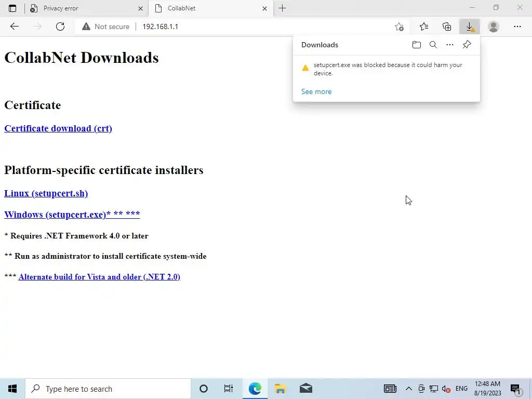The width and height of the screenshot is (532, 399).
Task: Download Linux setupcert.sh installer
Action: click(46, 193)
